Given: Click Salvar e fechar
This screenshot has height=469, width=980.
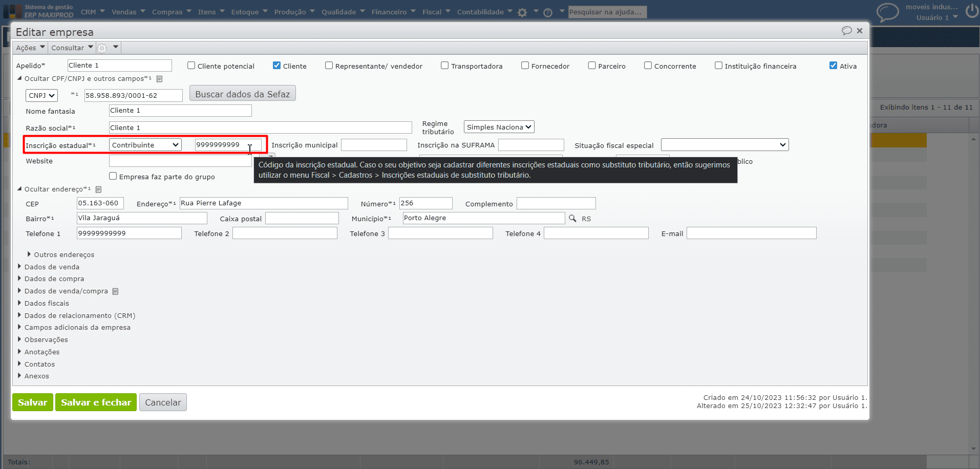Looking at the screenshot, I should (x=96, y=402).
